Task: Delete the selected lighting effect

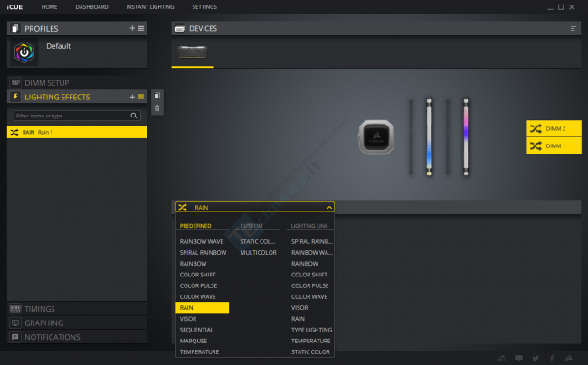Action: (157, 108)
